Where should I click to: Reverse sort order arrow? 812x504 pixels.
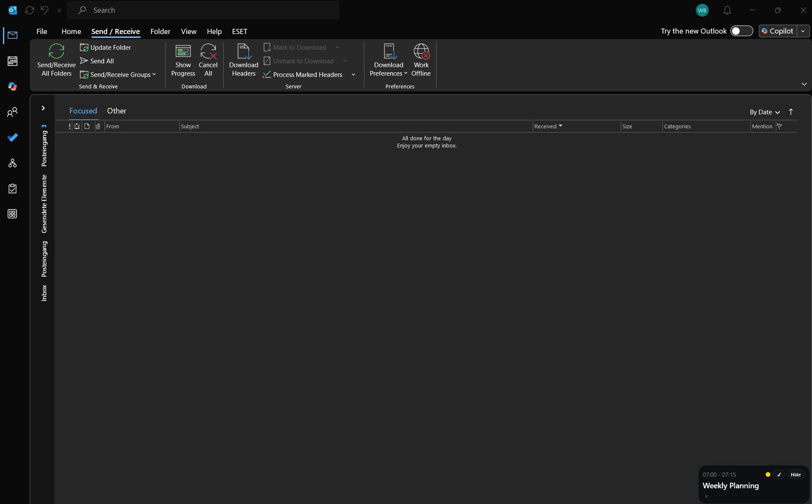tap(791, 112)
